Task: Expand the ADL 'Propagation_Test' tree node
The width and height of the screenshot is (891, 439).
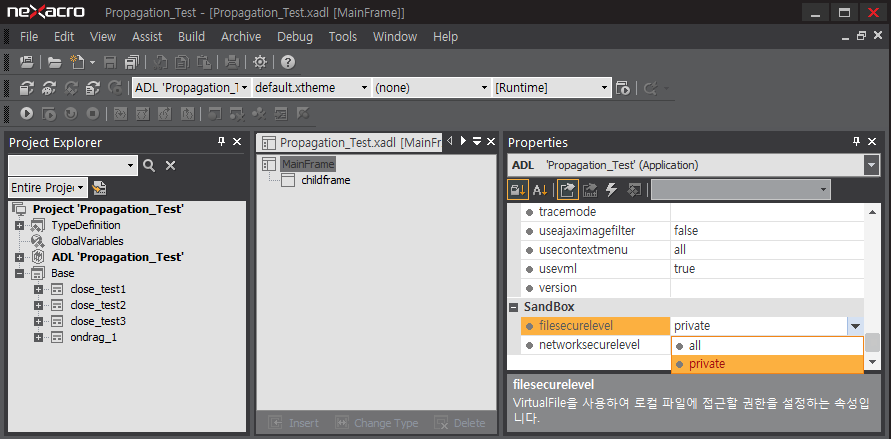Action: 20,257
